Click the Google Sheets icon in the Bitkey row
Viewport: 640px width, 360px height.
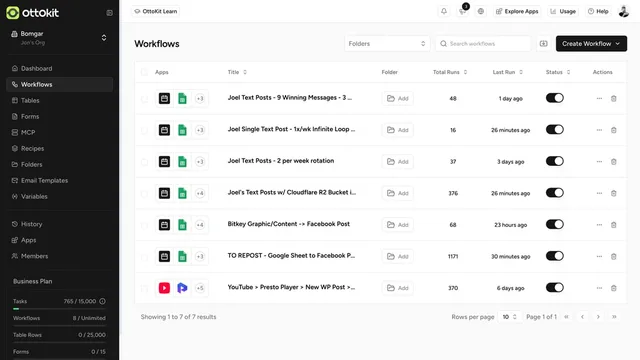click(182, 225)
